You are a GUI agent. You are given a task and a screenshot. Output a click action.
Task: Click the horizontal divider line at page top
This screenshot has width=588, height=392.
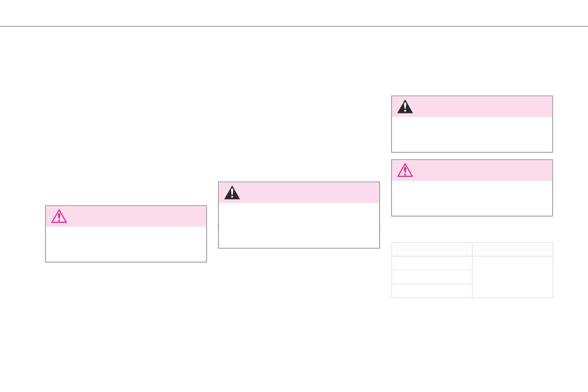coord(294,26)
